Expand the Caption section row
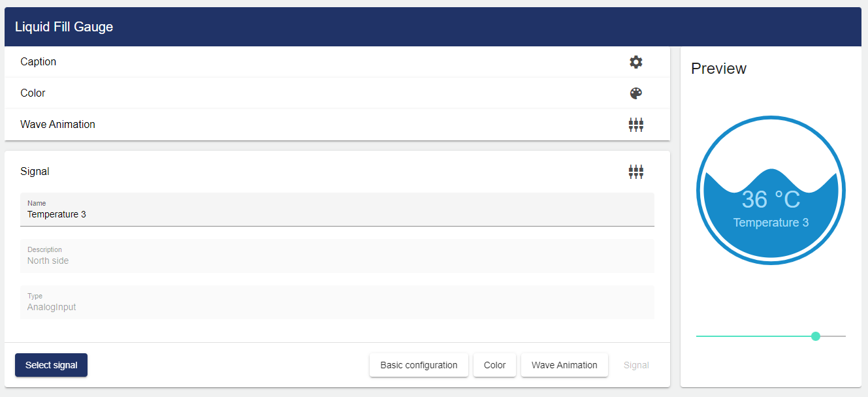The width and height of the screenshot is (868, 397). tap(313, 62)
